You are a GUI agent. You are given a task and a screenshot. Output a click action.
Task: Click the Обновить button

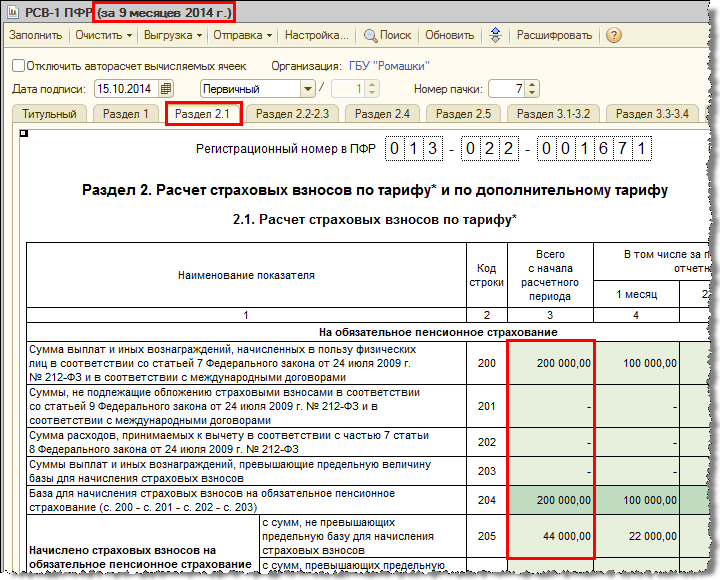(450, 35)
